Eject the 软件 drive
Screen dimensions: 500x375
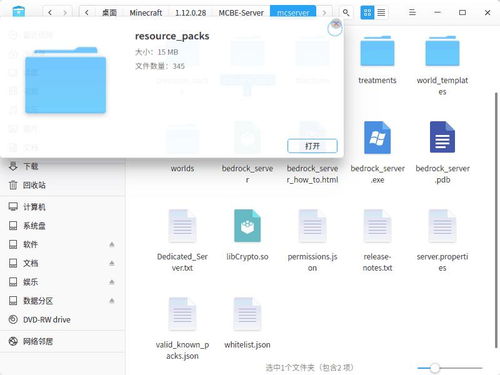coord(112,244)
